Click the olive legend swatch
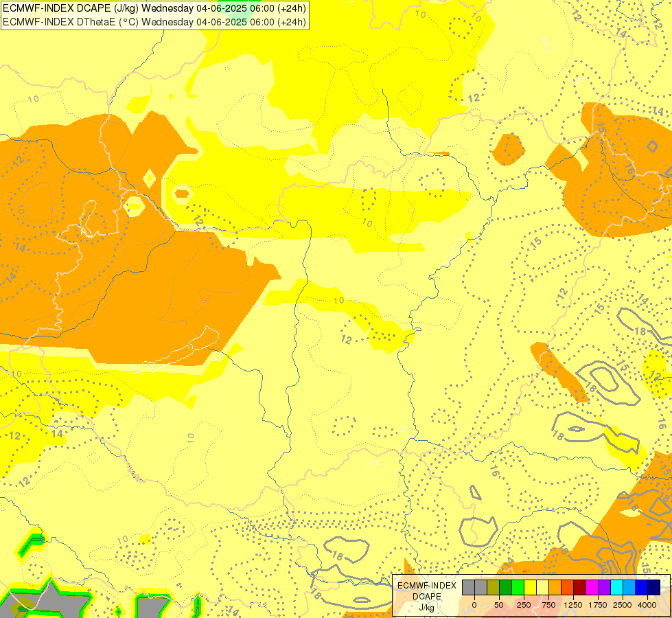The height and width of the screenshot is (618, 672). tap(494, 587)
